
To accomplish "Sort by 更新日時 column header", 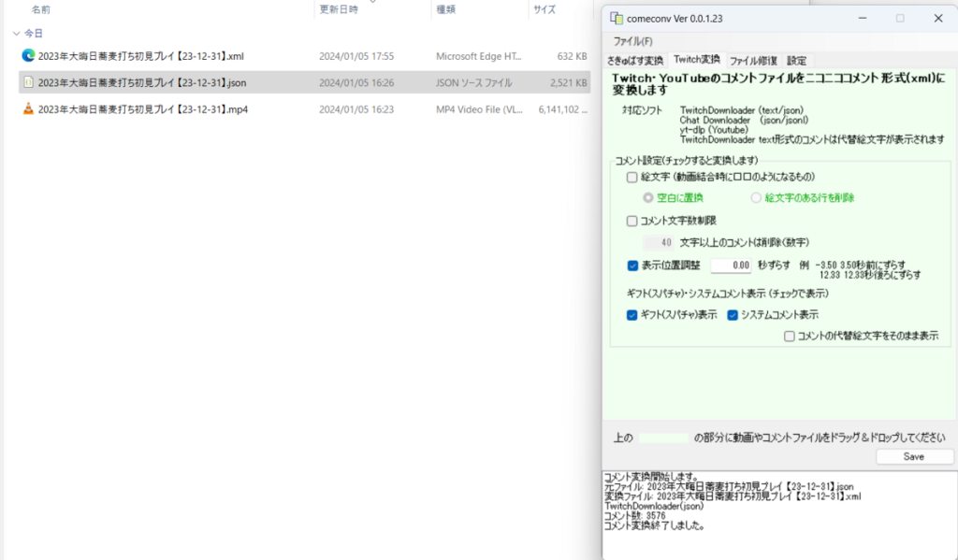I will [x=338, y=9].
